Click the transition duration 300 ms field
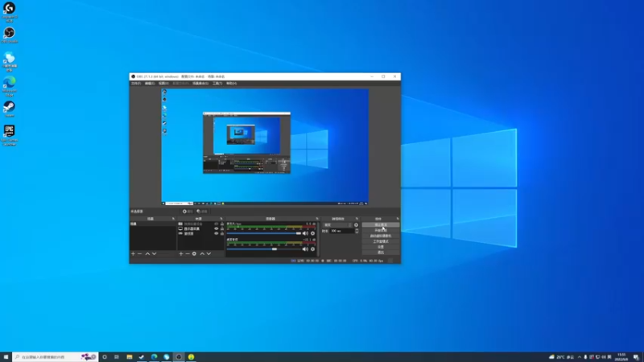 pyautogui.click(x=341, y=231)
